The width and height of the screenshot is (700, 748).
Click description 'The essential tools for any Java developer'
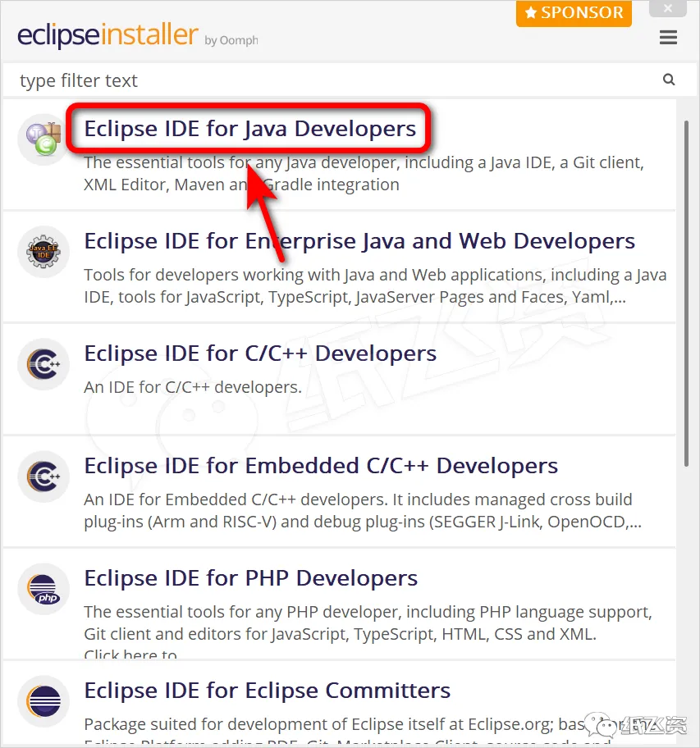point(364,174)
